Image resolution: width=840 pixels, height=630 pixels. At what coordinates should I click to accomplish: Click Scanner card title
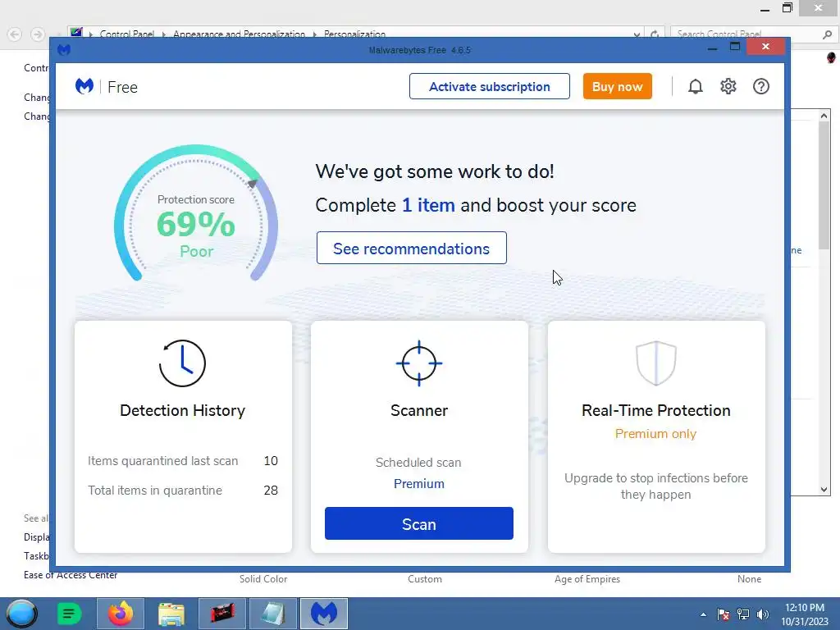coord(419,410)
